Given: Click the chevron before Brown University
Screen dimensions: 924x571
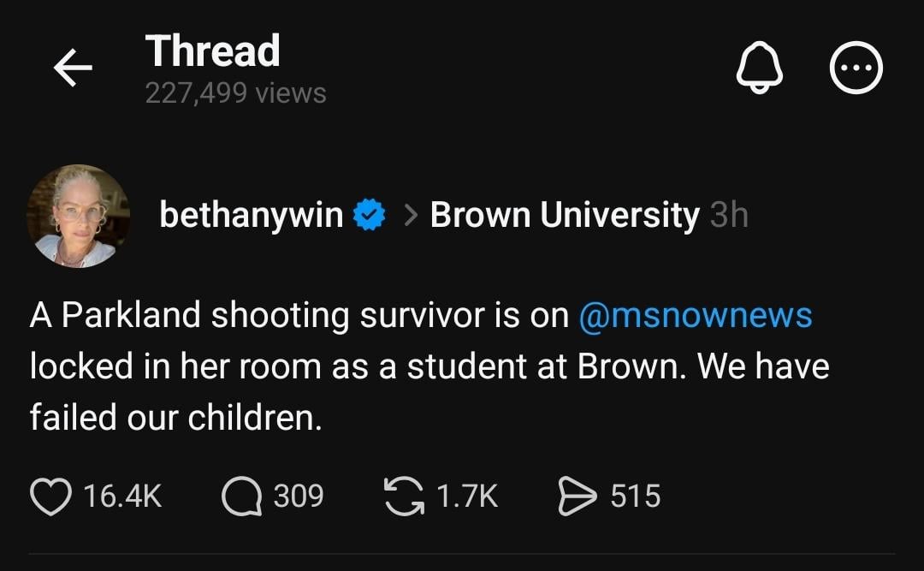Looking at the screenshot, I should 410,216.
